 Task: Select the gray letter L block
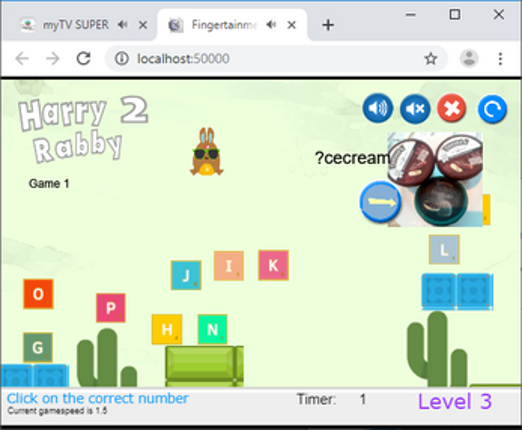tap(444, 250)
